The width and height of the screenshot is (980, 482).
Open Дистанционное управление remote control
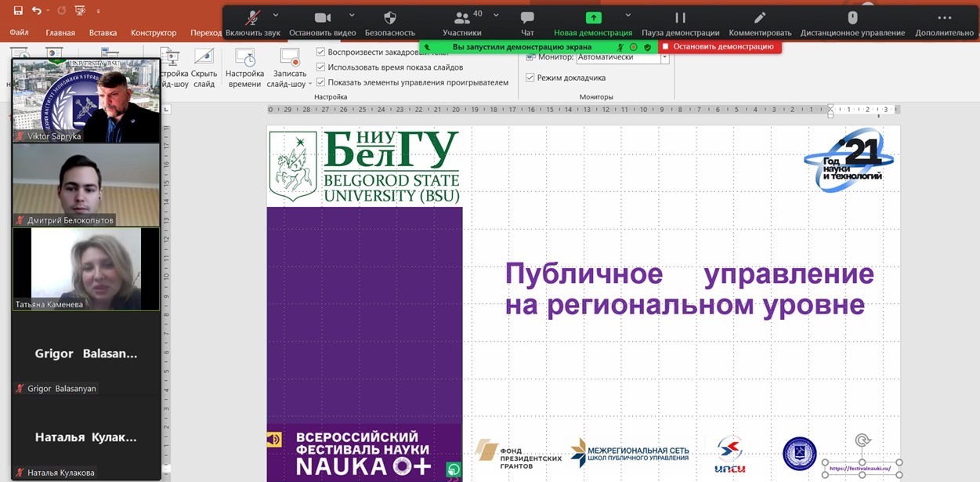click(x=852, y=19)
